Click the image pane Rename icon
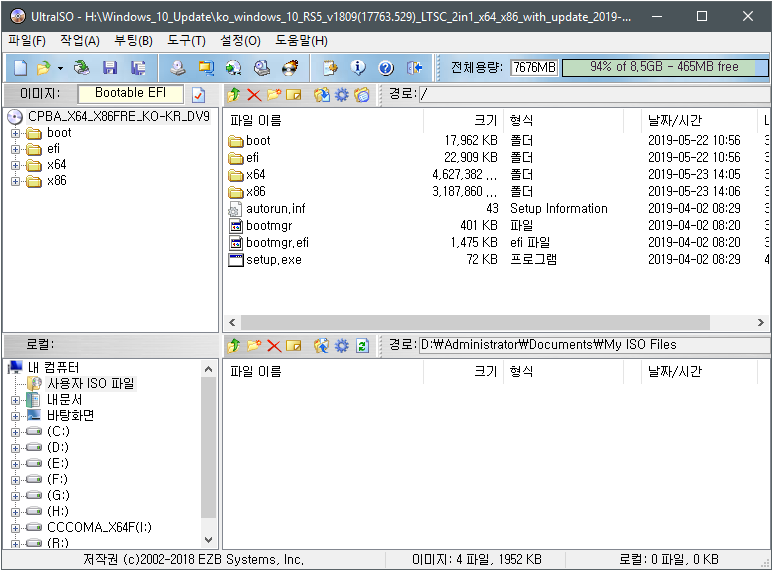 tap(293, 95)
